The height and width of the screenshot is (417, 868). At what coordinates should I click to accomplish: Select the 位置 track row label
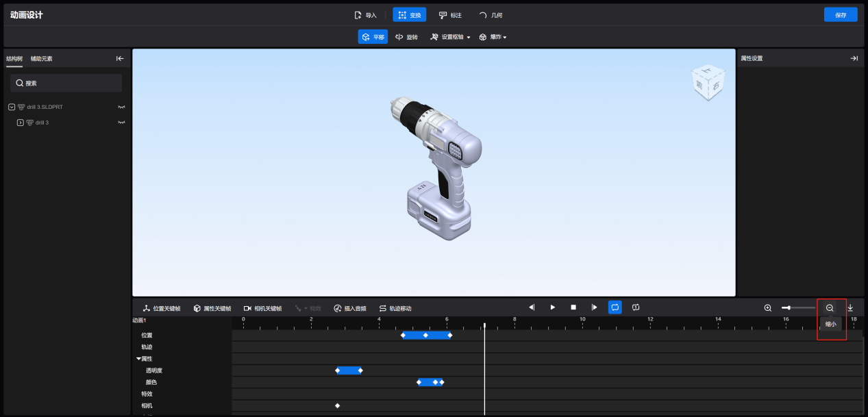[x=147, y=336]
